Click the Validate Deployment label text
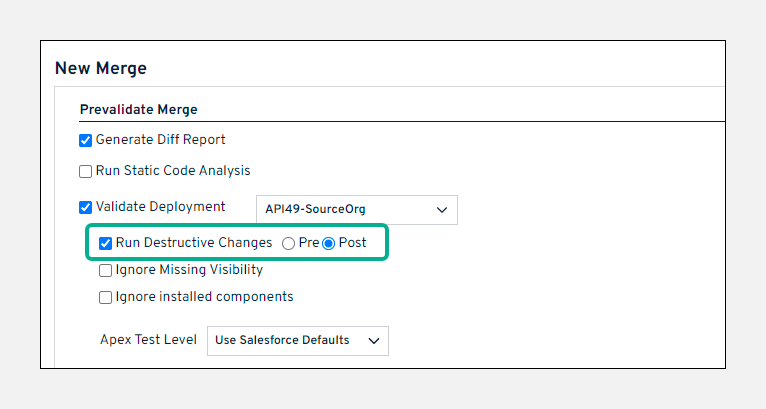Viewport: 766px width, 409px height. pyautogui.click(x=160, y=208)
